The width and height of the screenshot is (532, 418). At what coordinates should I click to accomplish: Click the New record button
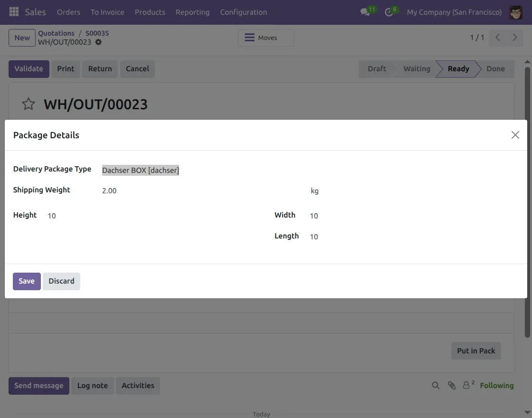(22, 38)
